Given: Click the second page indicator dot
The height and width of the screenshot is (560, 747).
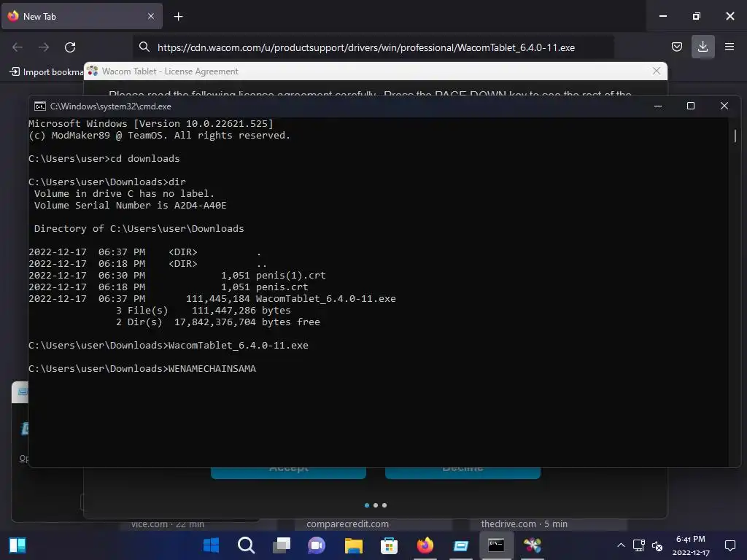Looking at the screenshot, I should click(x=376, y=505).
